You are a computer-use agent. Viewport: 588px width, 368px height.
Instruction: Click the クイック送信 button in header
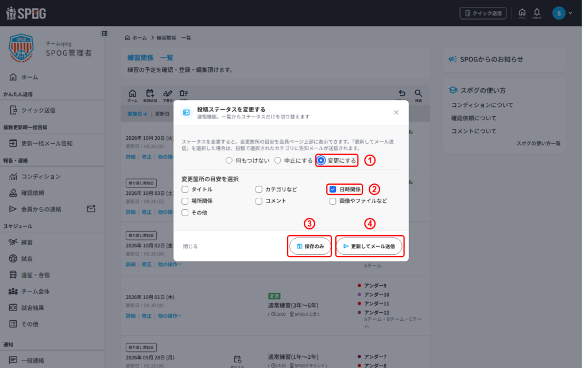[x=482, y=13]
